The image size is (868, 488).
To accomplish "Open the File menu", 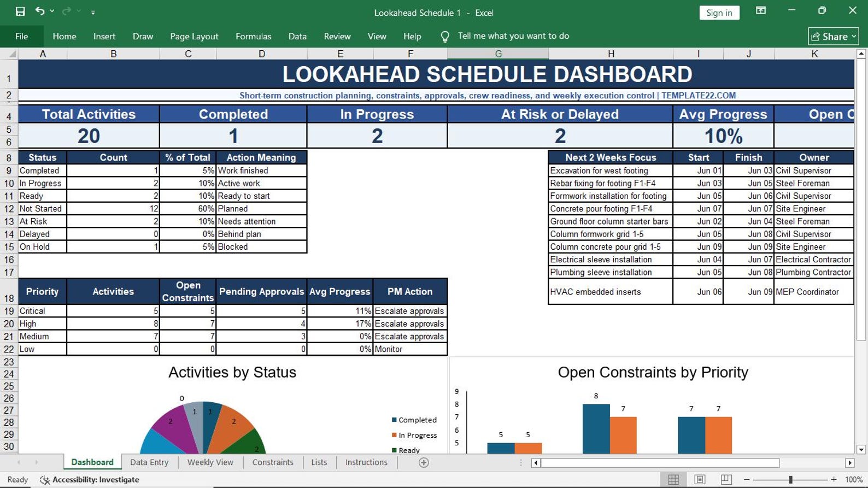I will coord(22,36).
